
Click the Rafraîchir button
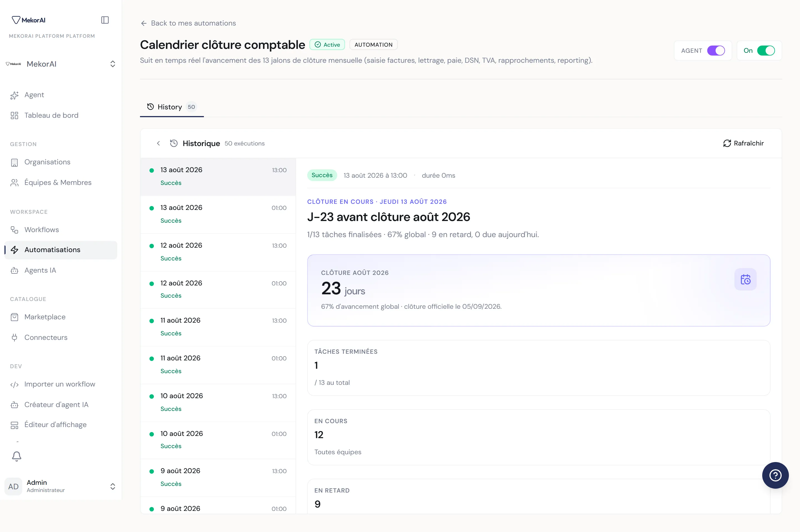tap(743, 143)
